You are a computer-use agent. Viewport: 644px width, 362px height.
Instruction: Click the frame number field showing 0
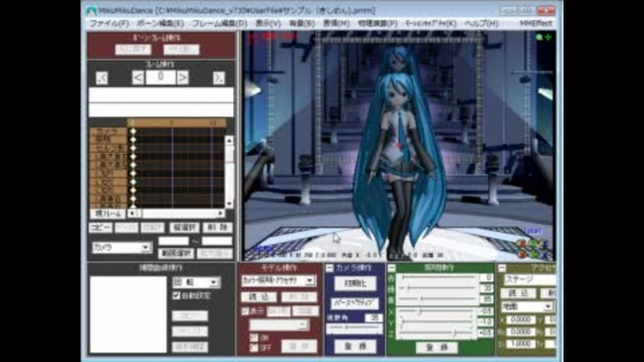[x=160, y=76]
